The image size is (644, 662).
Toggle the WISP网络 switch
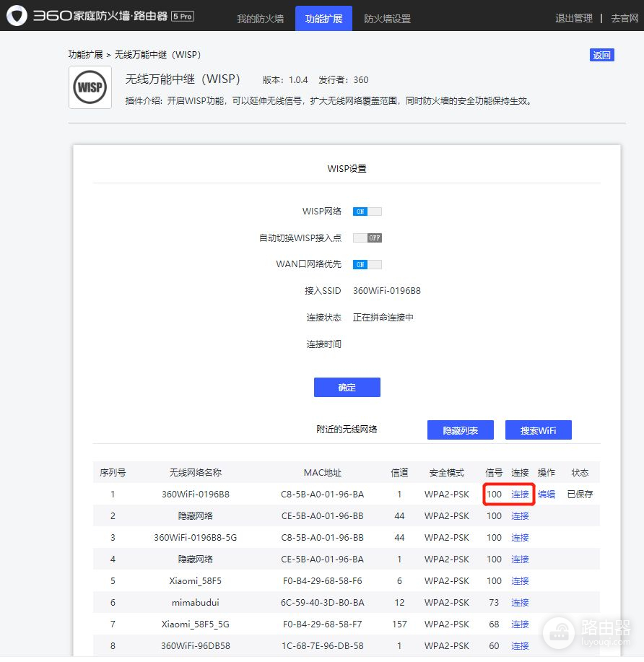click(x=367, y=212)
